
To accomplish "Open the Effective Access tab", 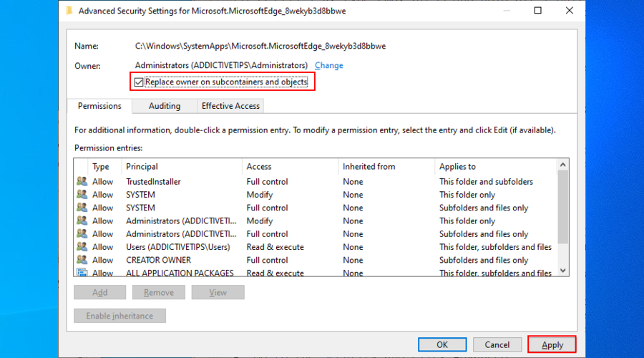I will (230, 106).
